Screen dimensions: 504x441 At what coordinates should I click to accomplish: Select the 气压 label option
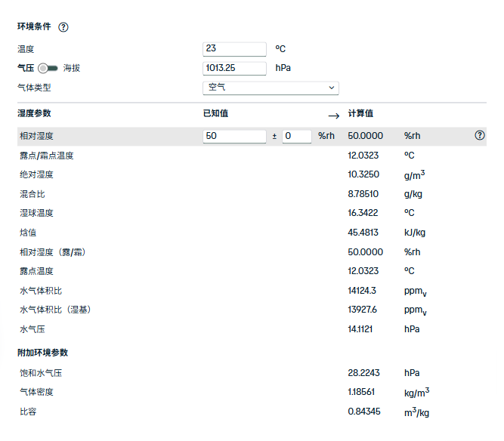[x=26, y=68]
